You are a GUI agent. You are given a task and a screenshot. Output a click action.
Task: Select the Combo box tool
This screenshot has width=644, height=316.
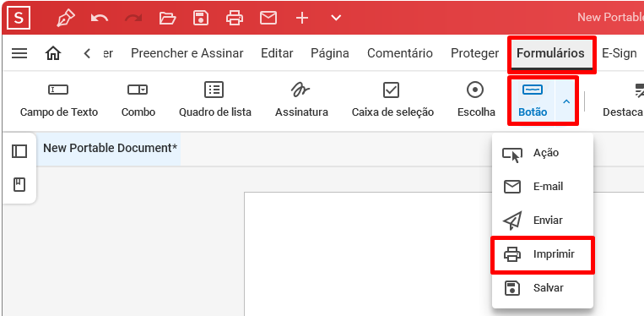[138, 100]
